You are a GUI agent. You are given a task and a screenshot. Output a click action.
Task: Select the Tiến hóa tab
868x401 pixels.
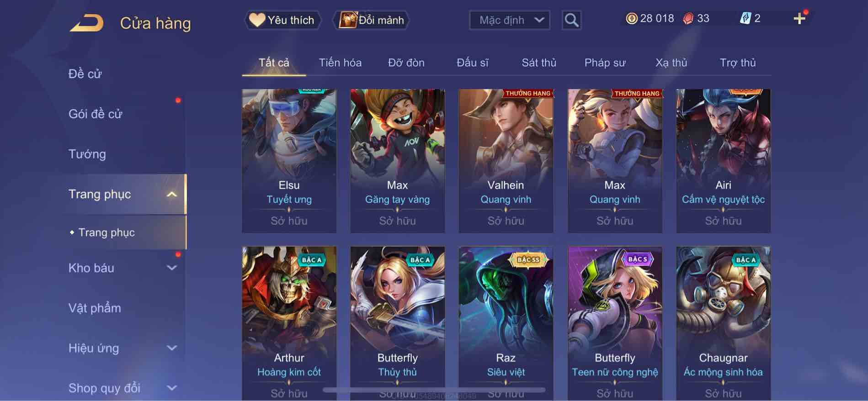click(340, 63)
